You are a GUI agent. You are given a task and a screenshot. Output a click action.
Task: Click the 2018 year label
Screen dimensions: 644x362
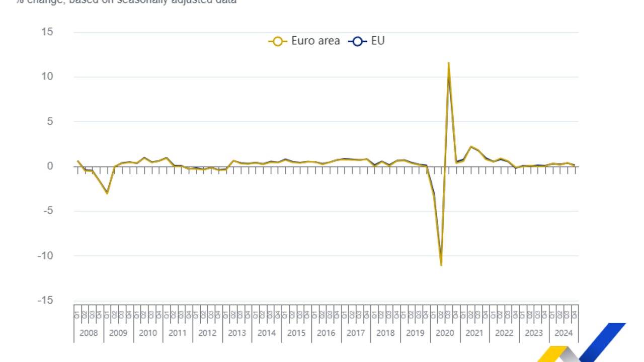coord(385,333)
